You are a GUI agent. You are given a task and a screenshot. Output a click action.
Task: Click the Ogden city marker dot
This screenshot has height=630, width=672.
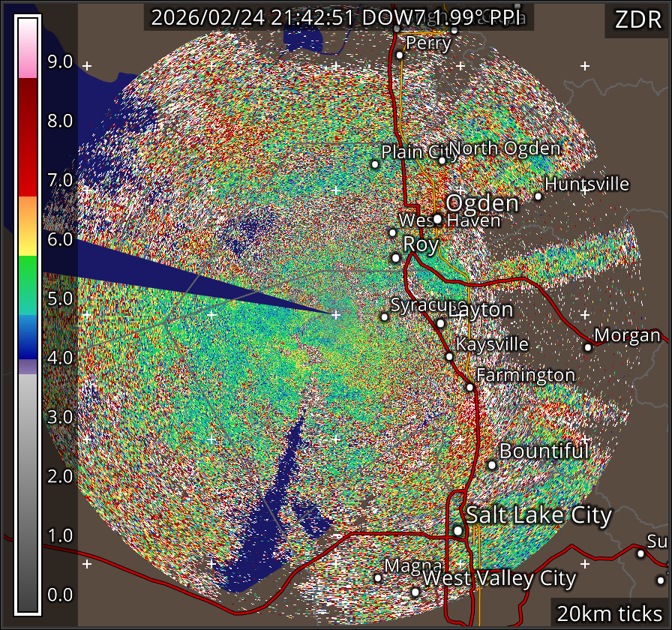437,219
